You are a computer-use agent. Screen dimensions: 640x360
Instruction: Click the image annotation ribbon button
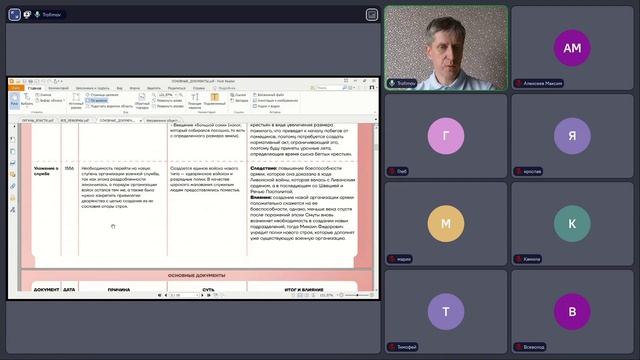pyautogui.click(x=275, y=100)
